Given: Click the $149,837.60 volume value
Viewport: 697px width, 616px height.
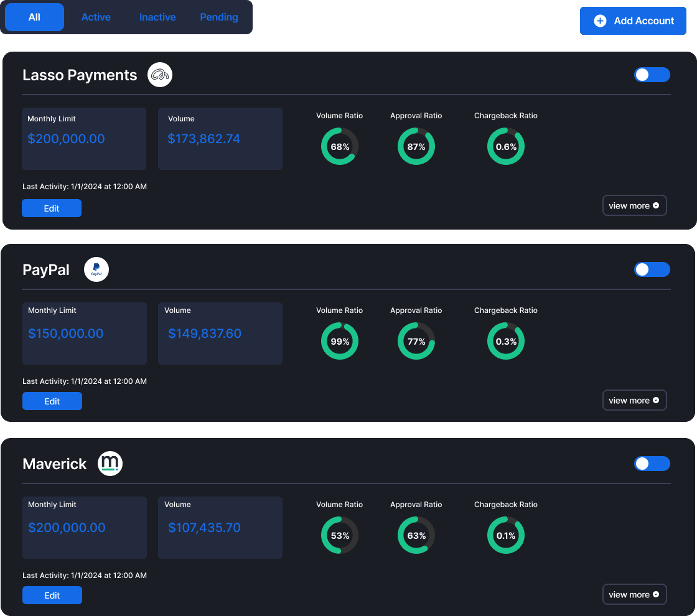Looking at the screenshot, I should [205, 334].
